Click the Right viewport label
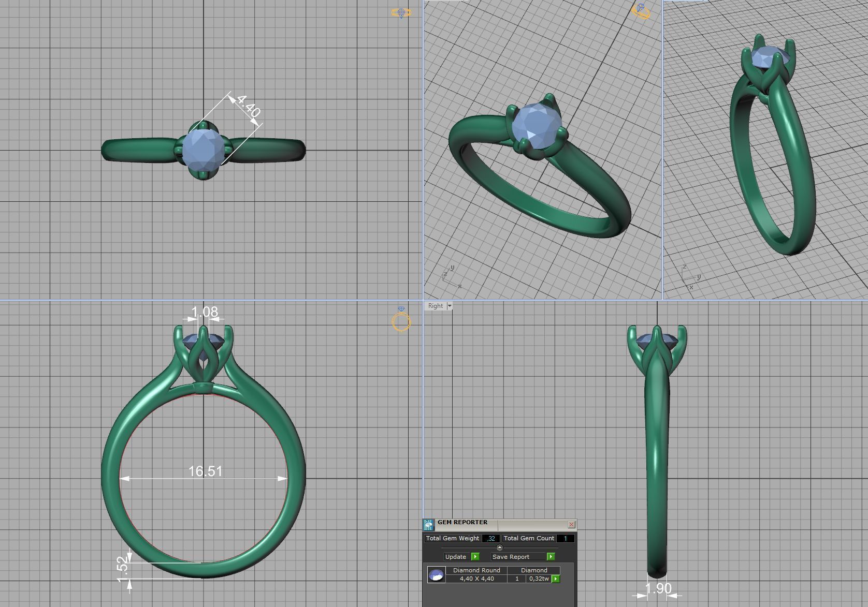This screenshot has width=868, height=607. click(435, 306)
